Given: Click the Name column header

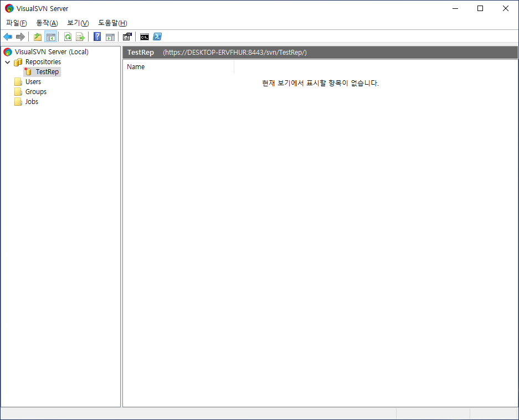Looking at the screenshot, I should [x=178, y=67].
